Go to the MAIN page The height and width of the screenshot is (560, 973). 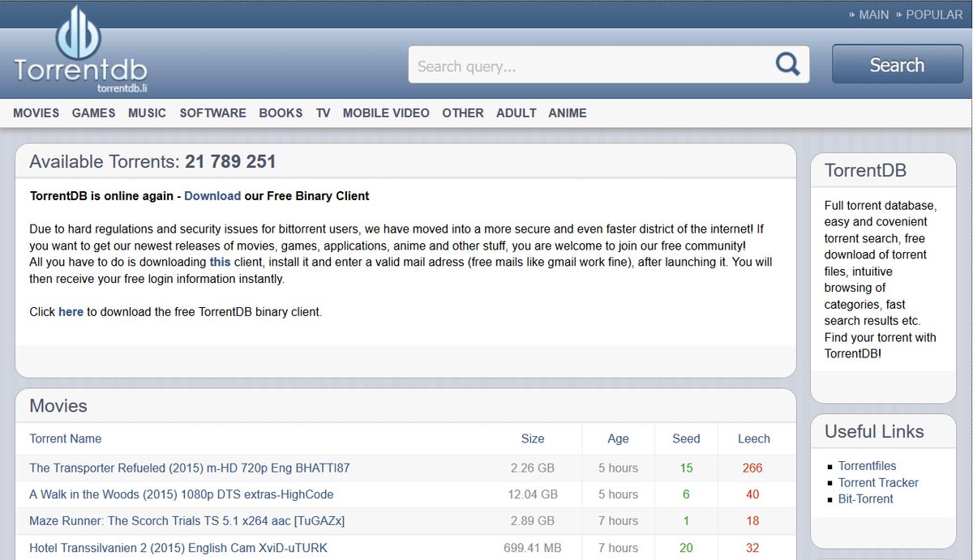[x=873, y=14]
